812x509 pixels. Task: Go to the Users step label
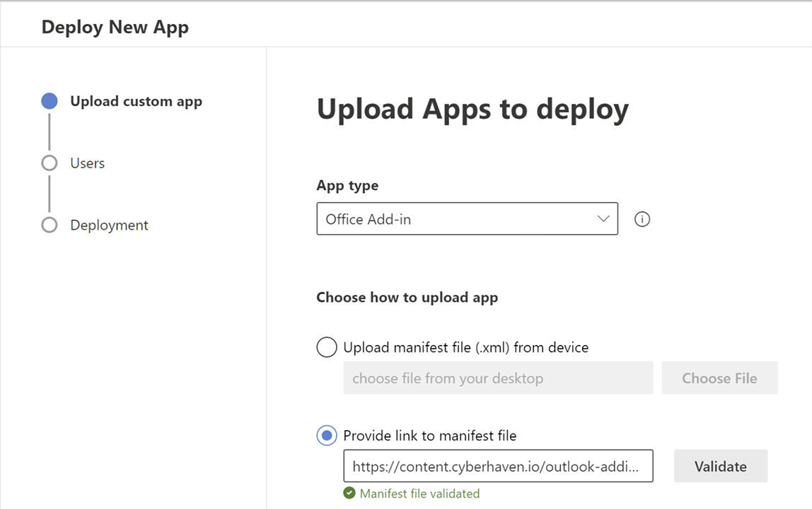point(88,163)
